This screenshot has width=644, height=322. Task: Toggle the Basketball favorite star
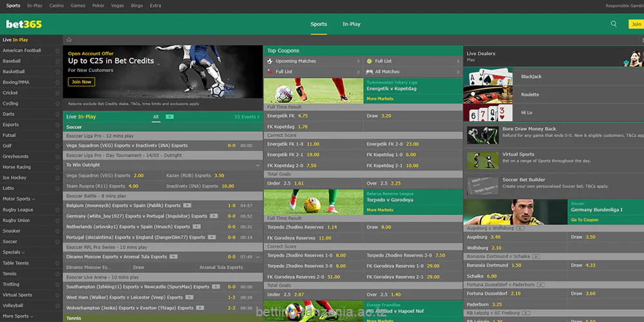[57, 72]
